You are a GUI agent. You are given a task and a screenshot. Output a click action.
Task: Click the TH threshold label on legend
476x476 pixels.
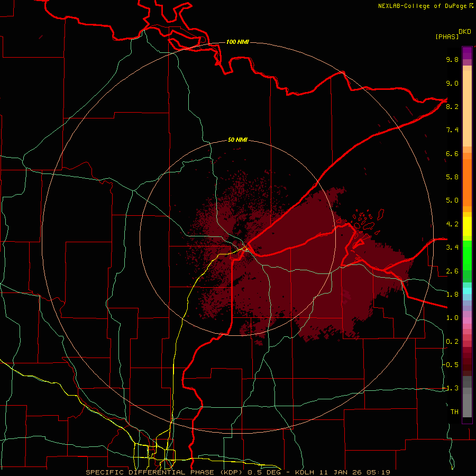pos(454,412)
